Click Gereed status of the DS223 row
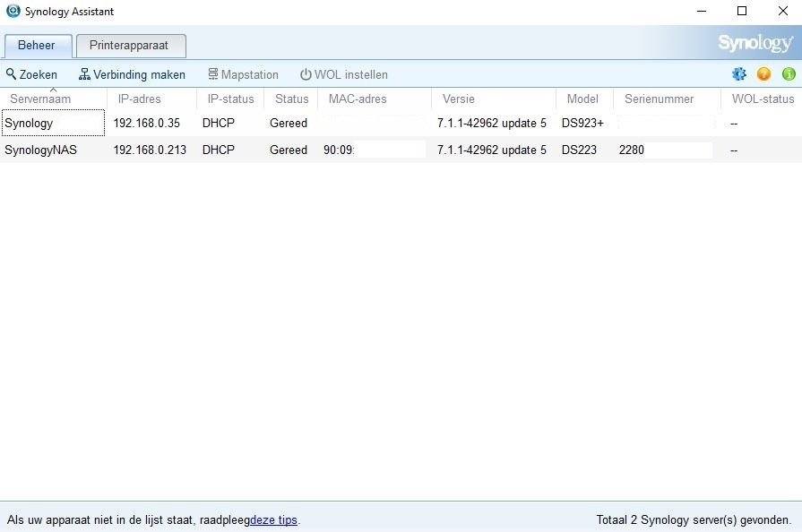Screen dimensions: 802x532 click(289, 150)
